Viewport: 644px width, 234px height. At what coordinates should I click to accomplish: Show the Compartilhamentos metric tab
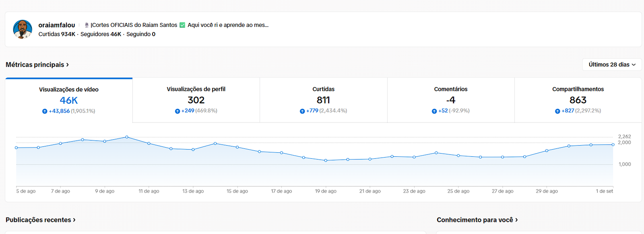pyautogui.click(x=578, y=100)
